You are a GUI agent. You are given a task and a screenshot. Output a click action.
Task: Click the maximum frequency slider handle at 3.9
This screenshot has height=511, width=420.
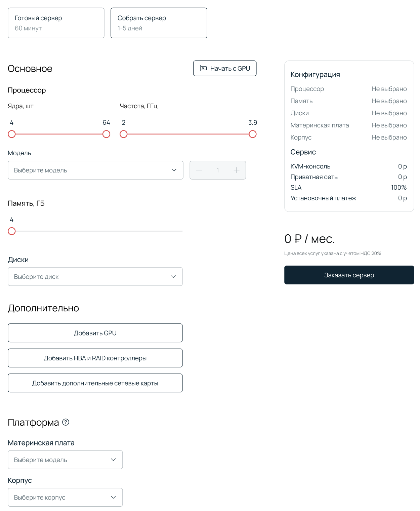coord(253,134)
